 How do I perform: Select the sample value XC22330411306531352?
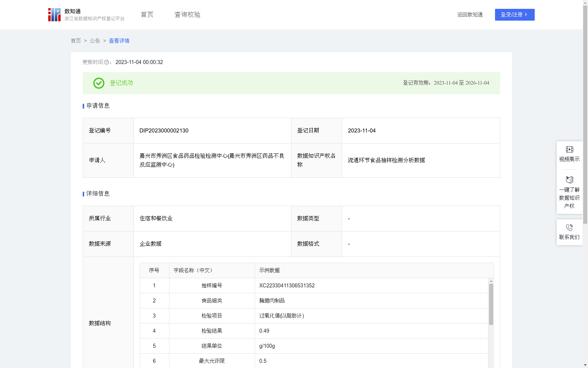(x=286, y=285)
